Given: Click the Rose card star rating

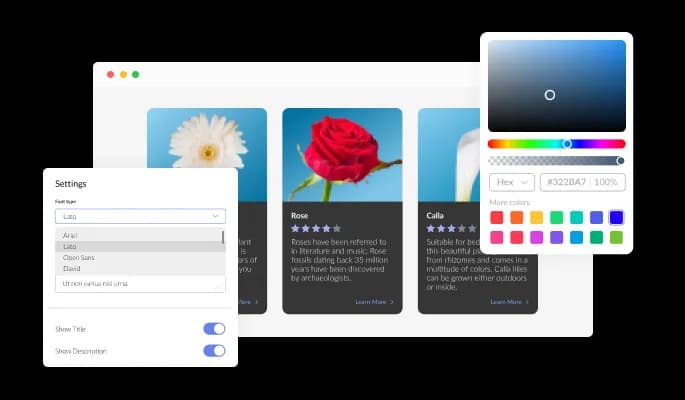Looking at the screenshot, I should [x=316, y=228].
